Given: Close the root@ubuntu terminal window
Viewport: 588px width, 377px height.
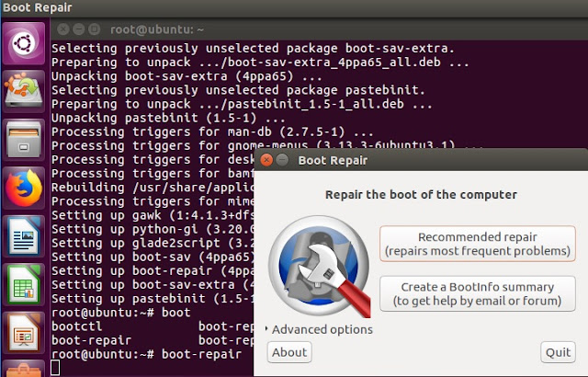Looking at the screenshot, I should pyautogui.click(x=63, y=29).
